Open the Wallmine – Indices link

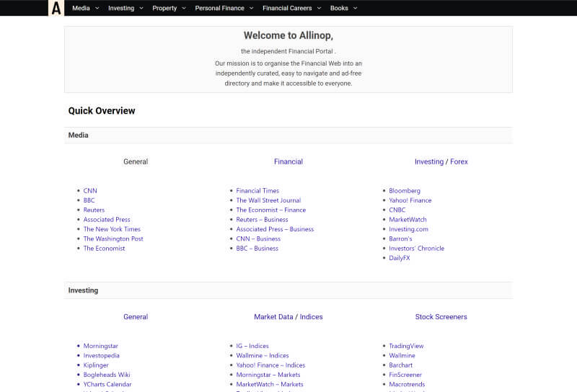[263, 355]
